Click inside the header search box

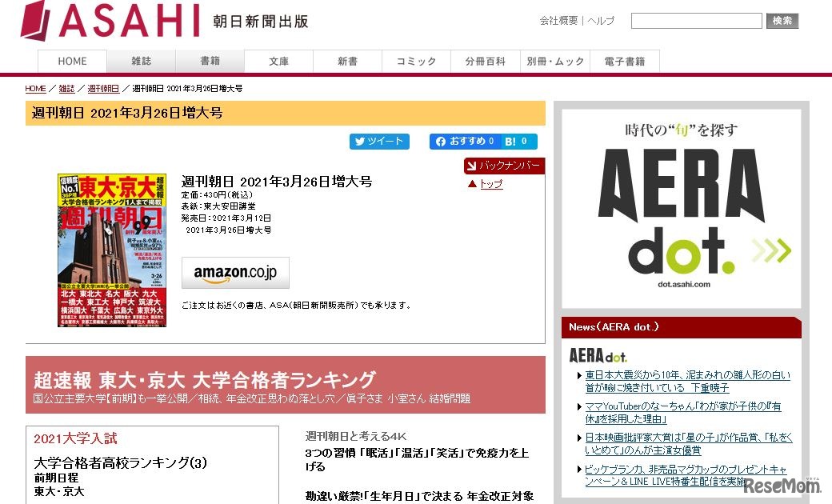point(696,20)
